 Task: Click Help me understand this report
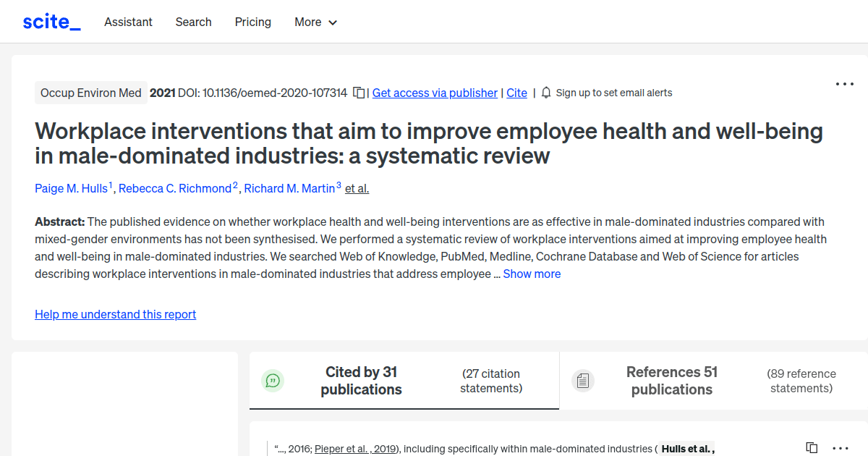coord(115,314)
